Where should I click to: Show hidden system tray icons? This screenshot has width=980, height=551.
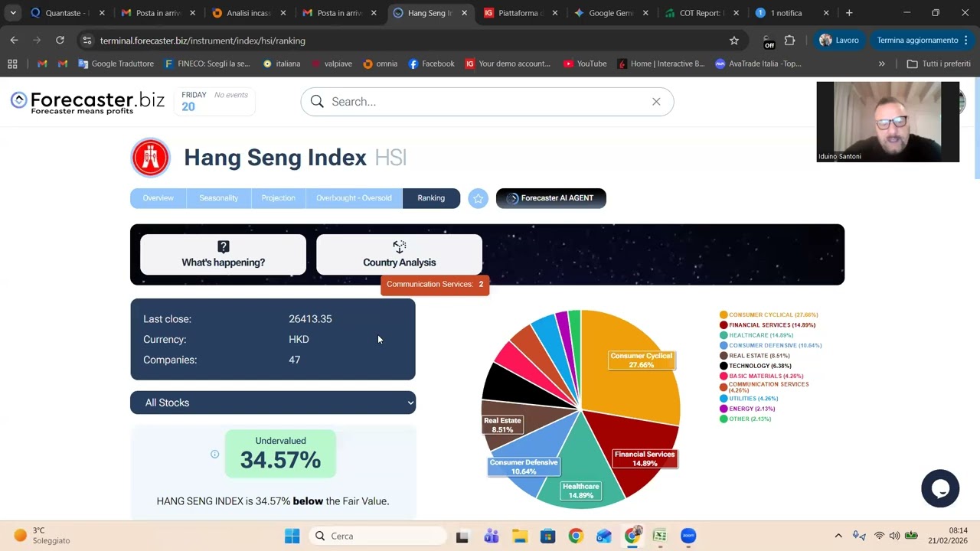[x=838, y=536]
